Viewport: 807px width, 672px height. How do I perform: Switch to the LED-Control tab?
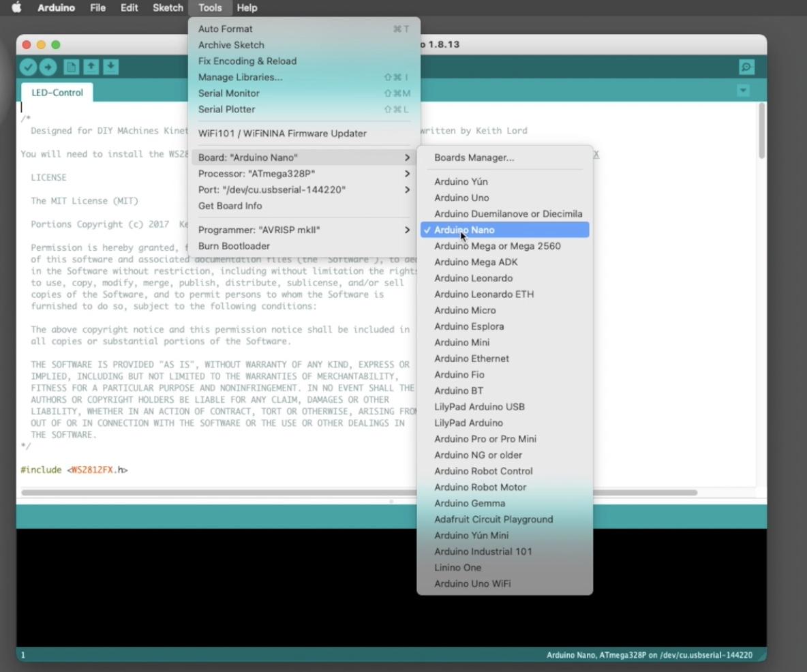(x=56, y=92)
